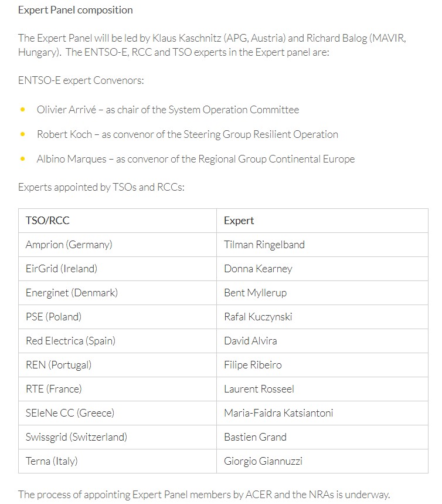Select the 'Energinet (Denmark)' cell
The width and height of the screenshot is (442, 504).
point(72,293)
